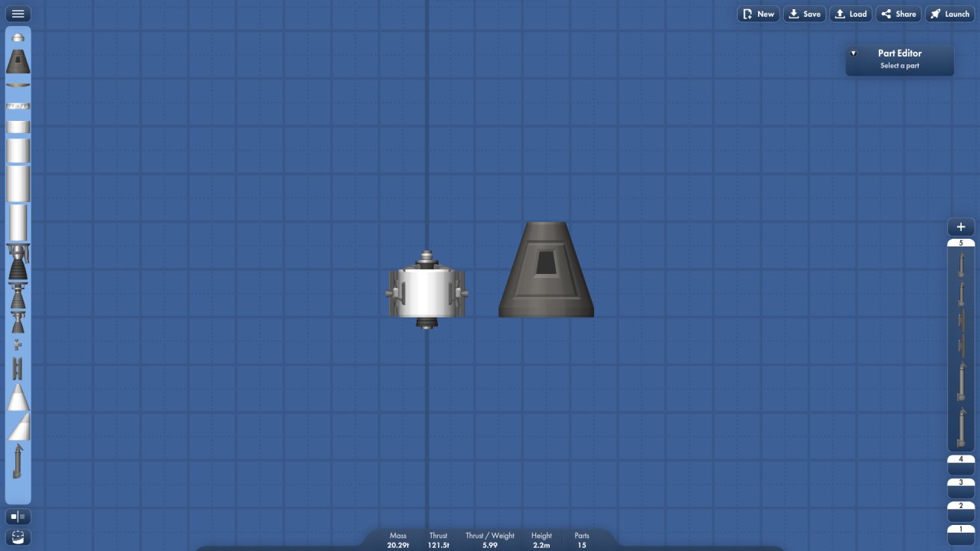The width and height of the screenshot is (980, 551).
Task: Pick the medium rocket engine part
Action: (x=18, y=297)
